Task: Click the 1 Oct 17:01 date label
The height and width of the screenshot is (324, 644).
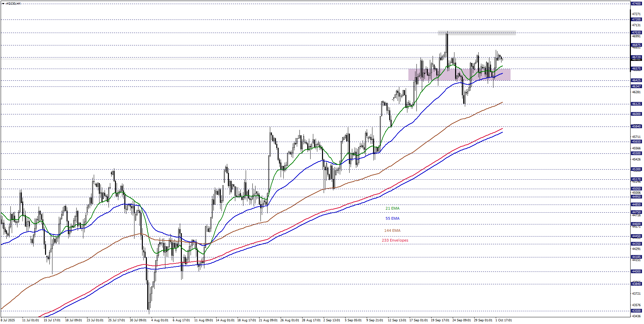Action: (504, 320)
